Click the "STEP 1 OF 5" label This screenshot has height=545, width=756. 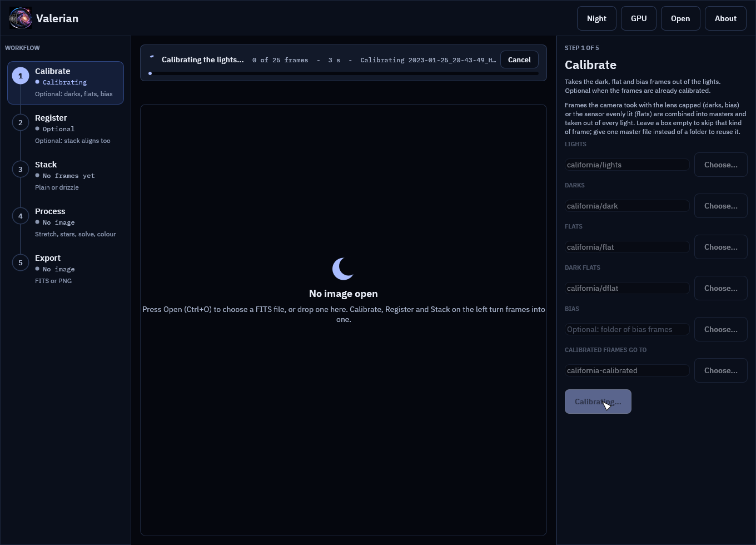coord(582,48)
